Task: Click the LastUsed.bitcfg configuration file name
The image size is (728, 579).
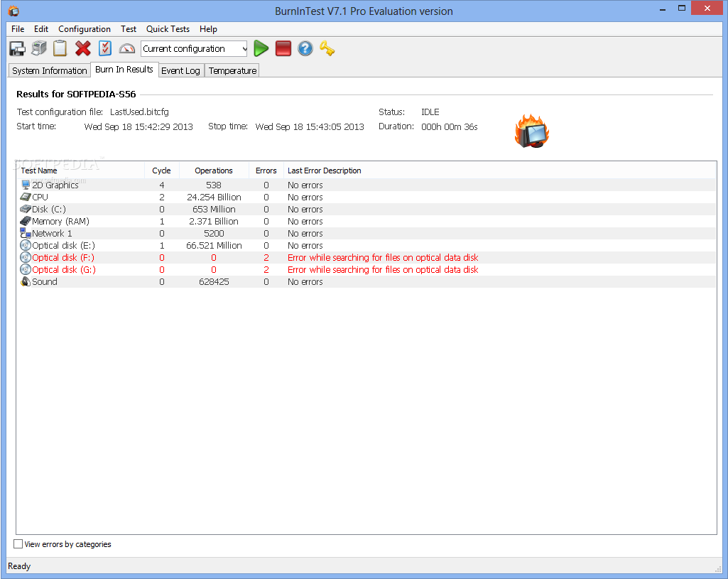Action: (x=139, y=112)
